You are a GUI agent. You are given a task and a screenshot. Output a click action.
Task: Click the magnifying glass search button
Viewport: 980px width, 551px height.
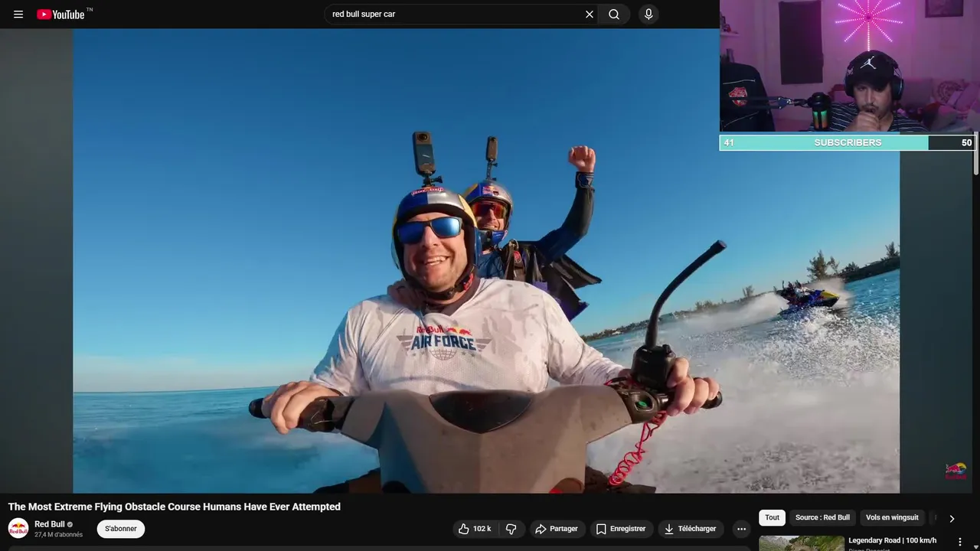614,14
